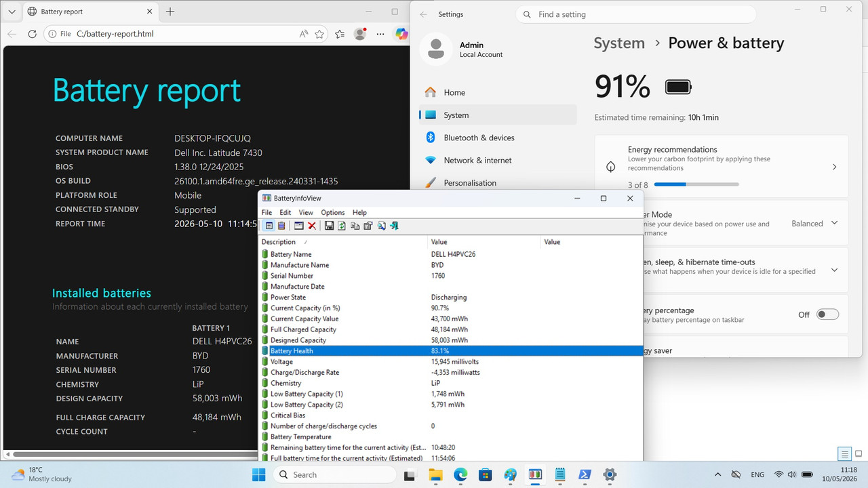Click the System breadcrumb link in Settings

tap(619, 43)
